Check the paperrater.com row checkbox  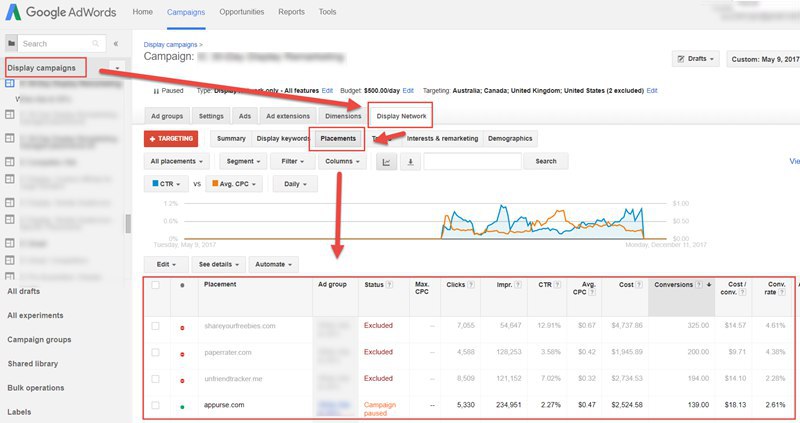point(156,353)
